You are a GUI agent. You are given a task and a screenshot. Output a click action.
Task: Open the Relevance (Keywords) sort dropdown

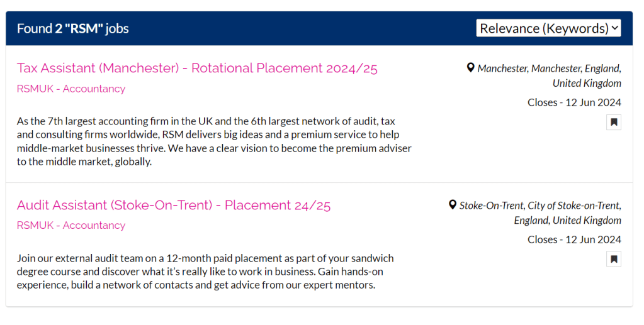pos(548,28)
